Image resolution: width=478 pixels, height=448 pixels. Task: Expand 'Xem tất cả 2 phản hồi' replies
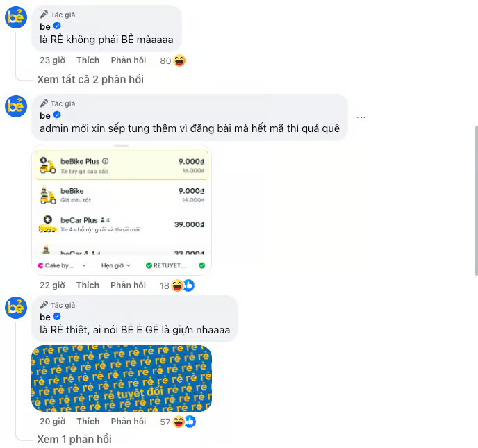pyautogui.click(x=90, y=80)
